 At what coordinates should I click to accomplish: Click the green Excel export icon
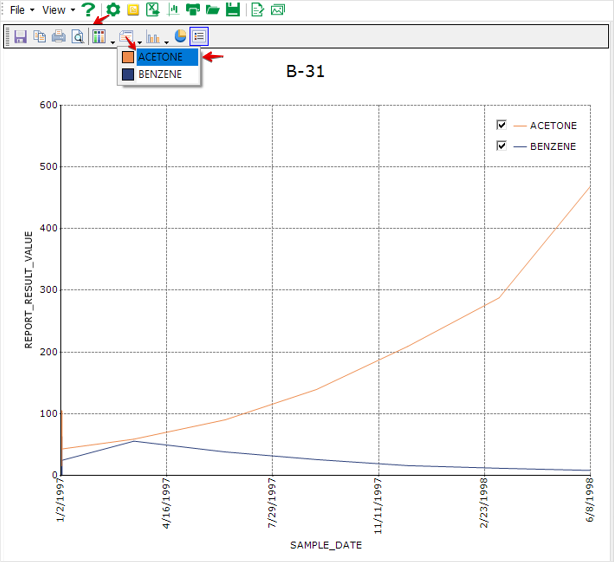click(x=152, y=10)
